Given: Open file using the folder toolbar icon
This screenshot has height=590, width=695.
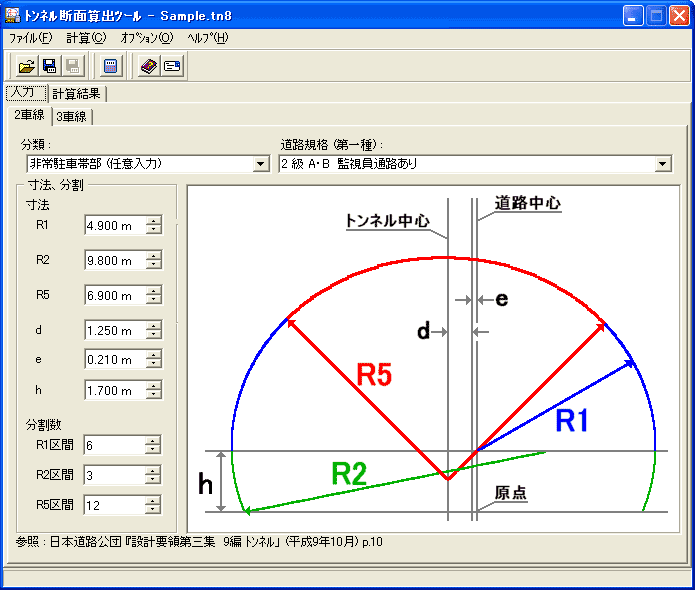Looking at the screenshot, I should click(27, 66).
